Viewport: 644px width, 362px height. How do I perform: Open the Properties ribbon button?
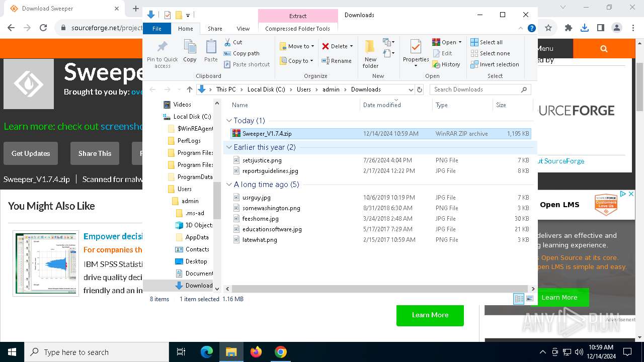pyautogui.click(x=416, y=54)
